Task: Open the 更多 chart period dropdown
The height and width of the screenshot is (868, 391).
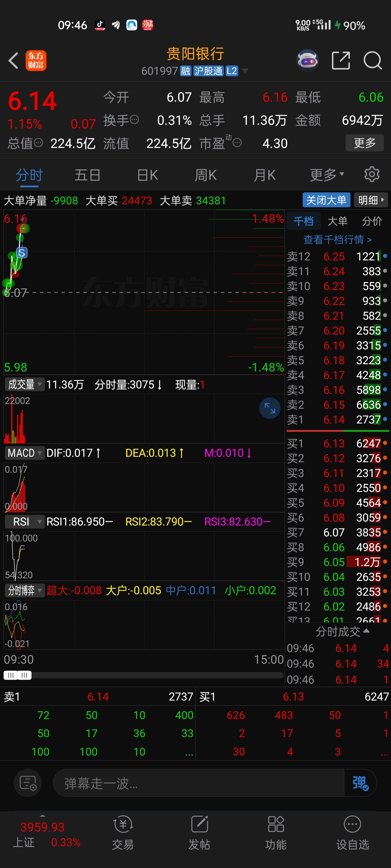Action: 327,175
